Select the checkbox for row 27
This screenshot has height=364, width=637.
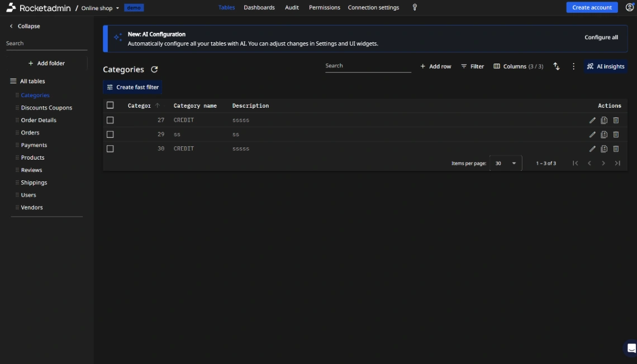[x=110, y=119]
